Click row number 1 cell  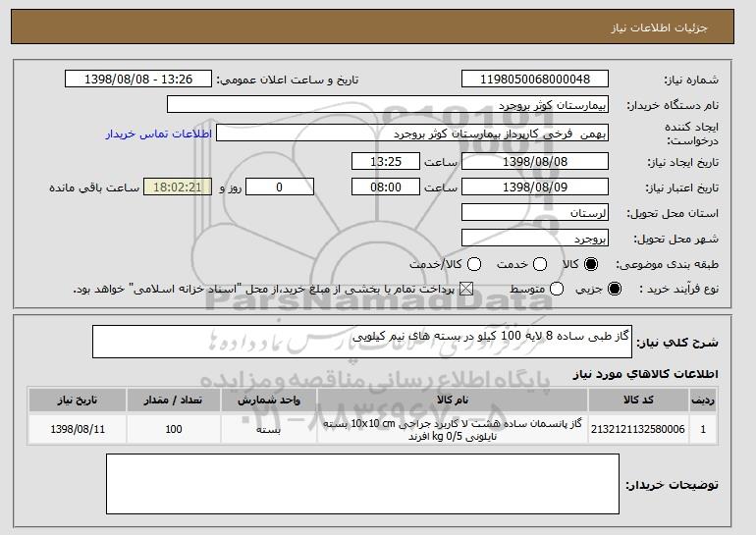[703, 429]
